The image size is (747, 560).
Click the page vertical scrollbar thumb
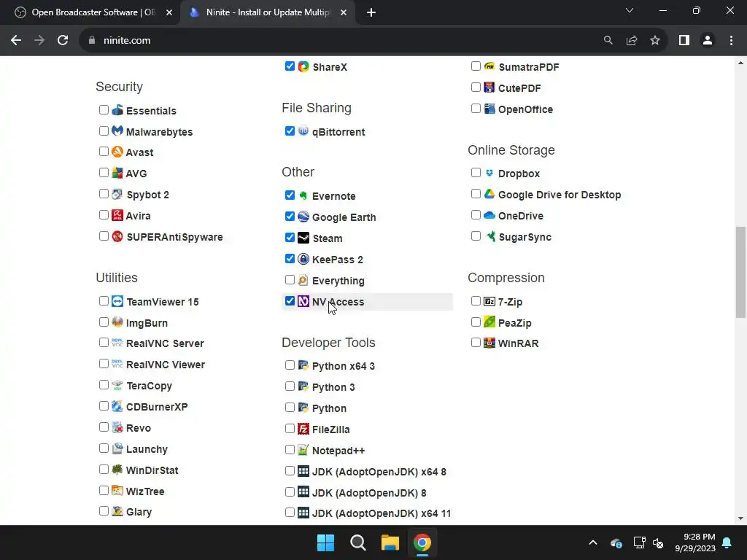point(740,272)
